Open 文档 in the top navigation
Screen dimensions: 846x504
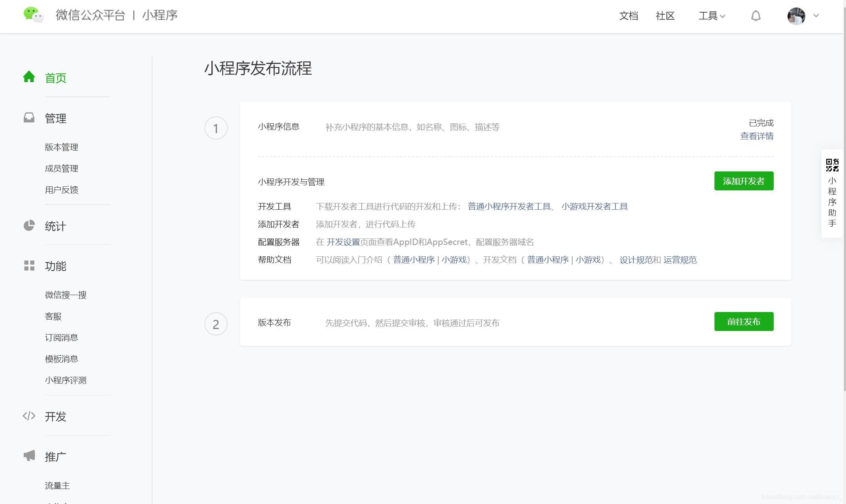(629, 16)
